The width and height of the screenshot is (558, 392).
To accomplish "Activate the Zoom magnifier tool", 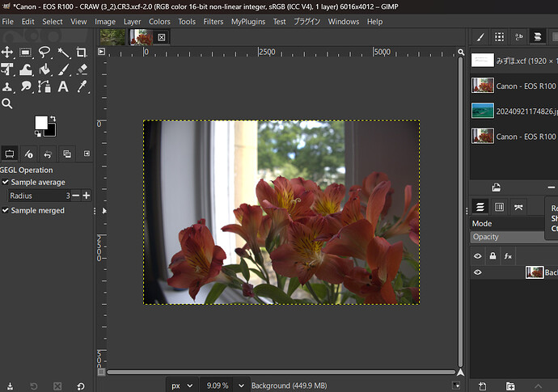I will pos(7,104).
